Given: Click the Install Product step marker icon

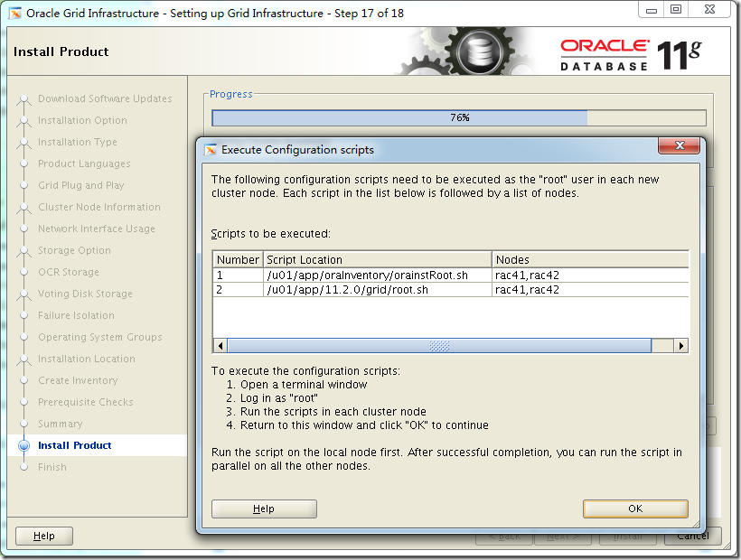Looking at the screenshot, I should [23, 445].
